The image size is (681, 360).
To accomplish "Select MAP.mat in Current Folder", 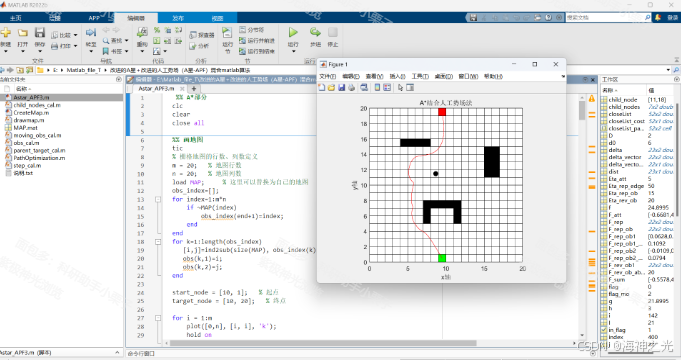I will point(26,128).
